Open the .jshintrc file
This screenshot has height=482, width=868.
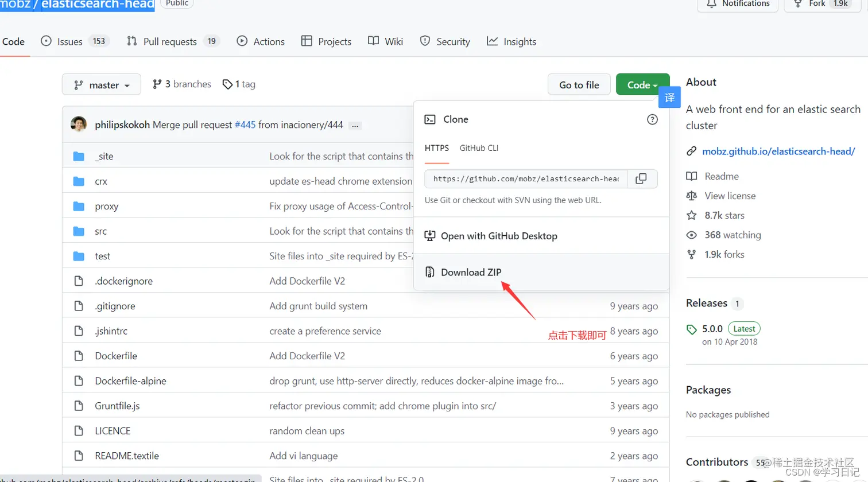(x=111, y=331)
